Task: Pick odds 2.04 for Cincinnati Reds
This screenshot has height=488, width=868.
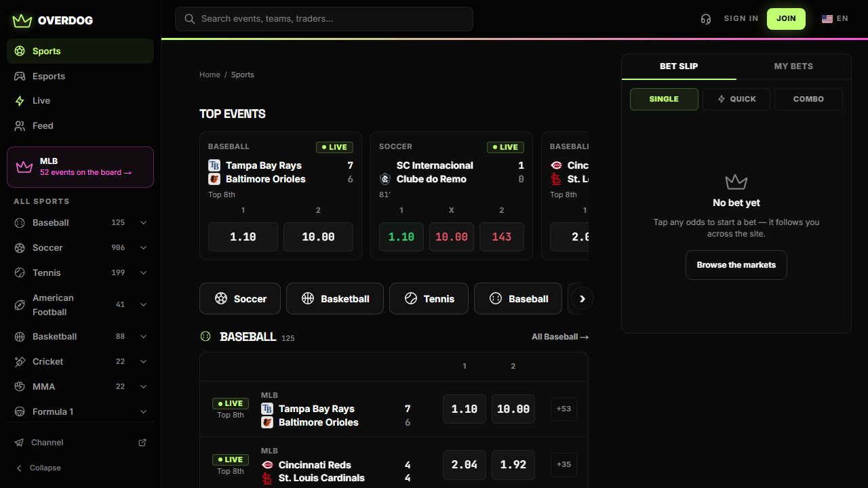Action: tap(465, 465)
